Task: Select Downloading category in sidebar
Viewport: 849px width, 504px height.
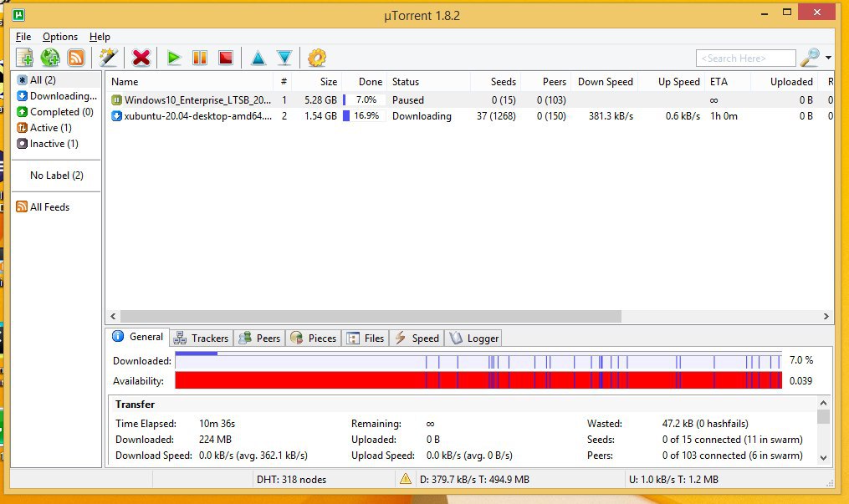Action: click(x=56, y=96)
